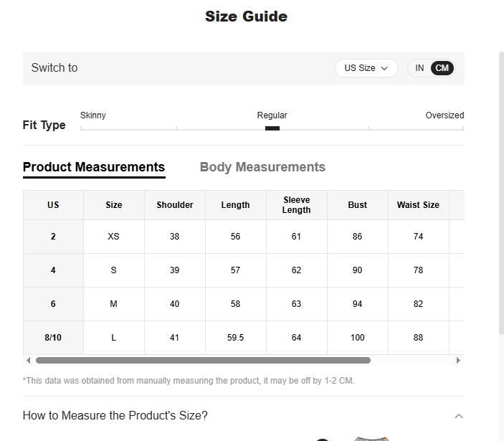Image resolution: width=504 pixels, height=441 pixels.
Task: Select the XS size row cell
Action: click(113, 237)
